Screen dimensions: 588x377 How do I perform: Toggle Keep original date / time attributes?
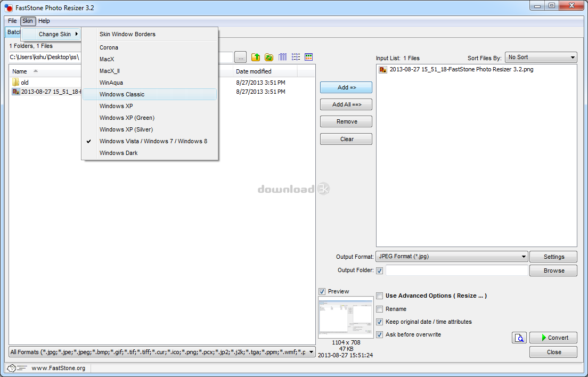point(380,322)
